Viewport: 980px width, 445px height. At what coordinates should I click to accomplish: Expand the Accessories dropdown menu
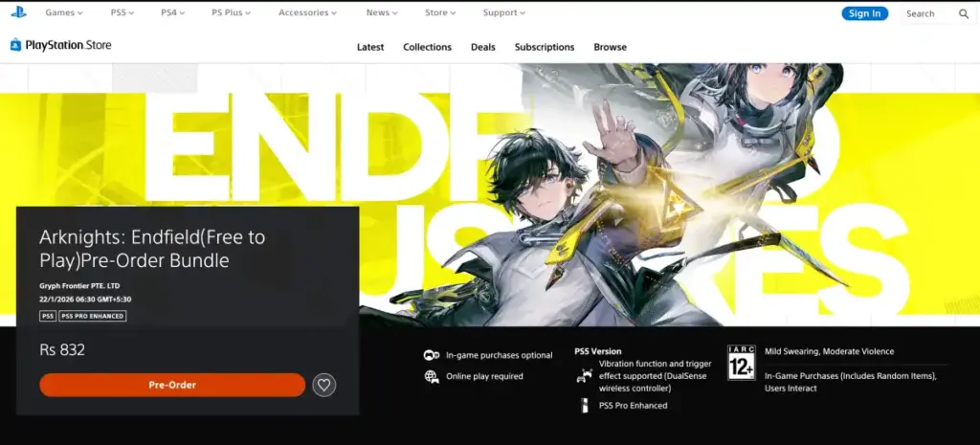point(307,12)
